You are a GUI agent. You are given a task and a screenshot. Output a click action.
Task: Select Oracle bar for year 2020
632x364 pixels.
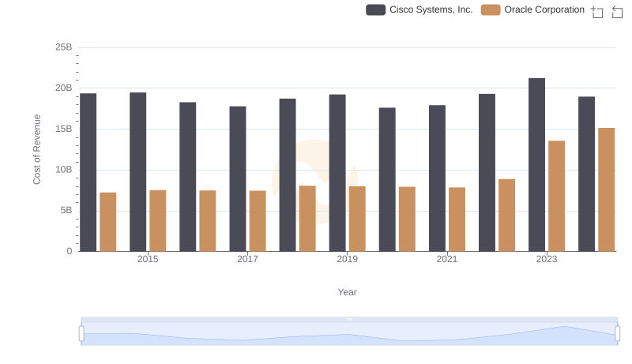coord(407,219)
